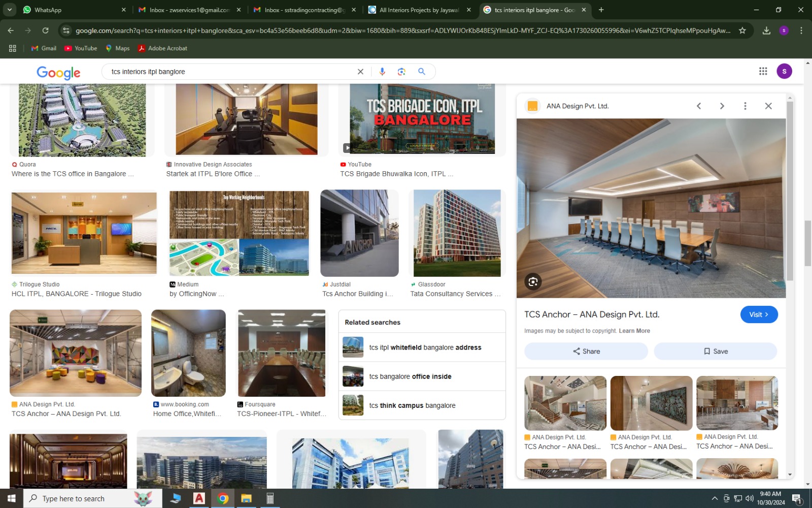Screen dimensions: 812x508
Task: Click the Save button
Action: point(716,351)
